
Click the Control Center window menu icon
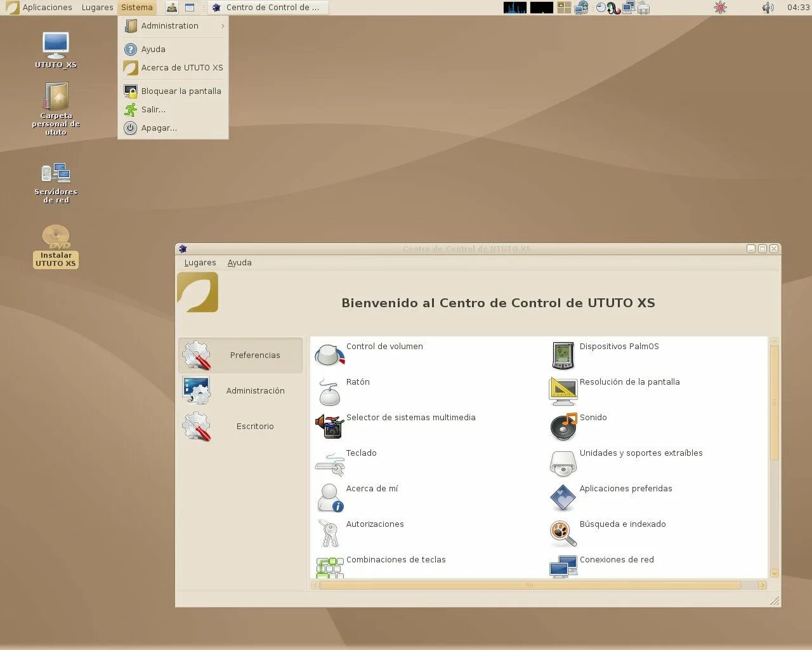click(x=183, y=249)
